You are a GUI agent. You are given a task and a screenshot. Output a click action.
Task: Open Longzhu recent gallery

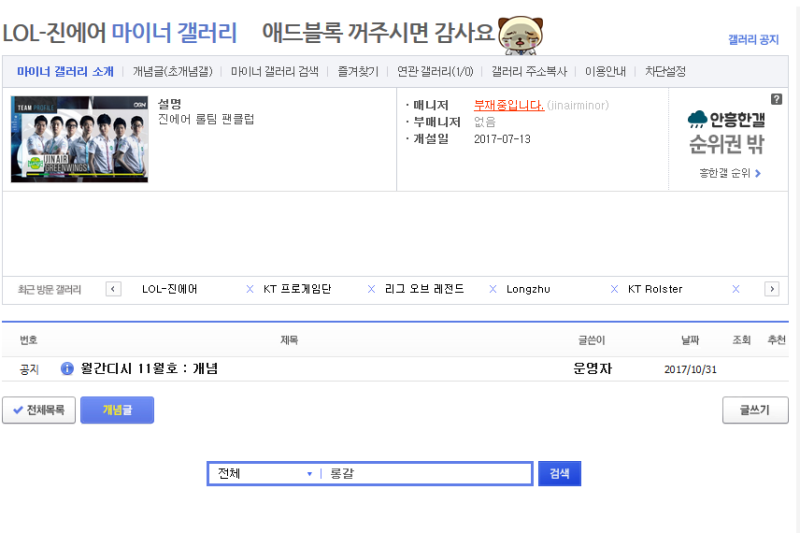click(528, 289)
